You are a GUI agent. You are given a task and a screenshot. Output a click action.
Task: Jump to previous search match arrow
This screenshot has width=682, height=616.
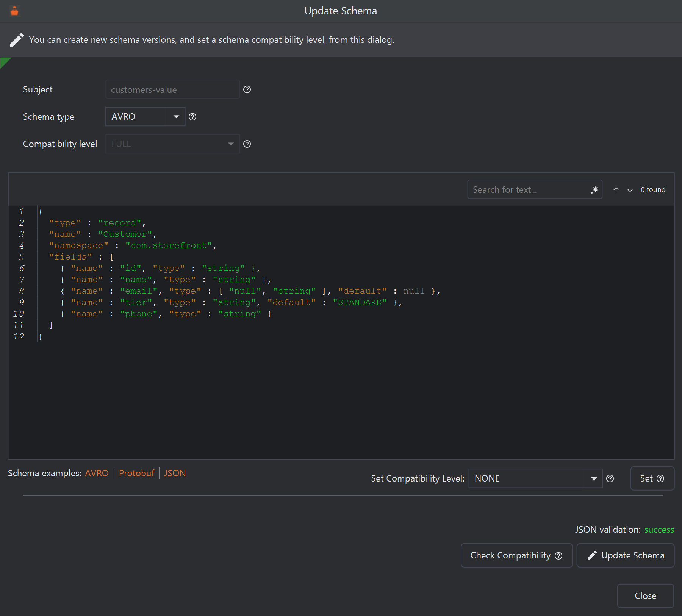pos(616,189)
